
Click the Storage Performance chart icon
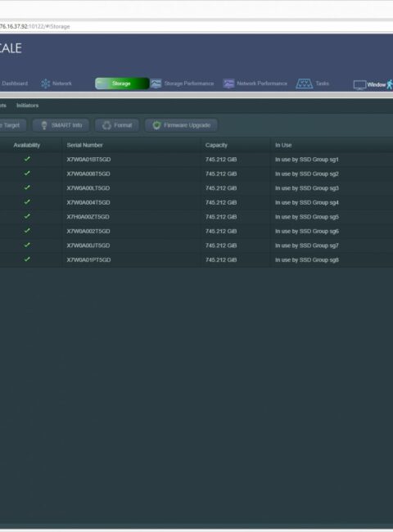[156, 83]
